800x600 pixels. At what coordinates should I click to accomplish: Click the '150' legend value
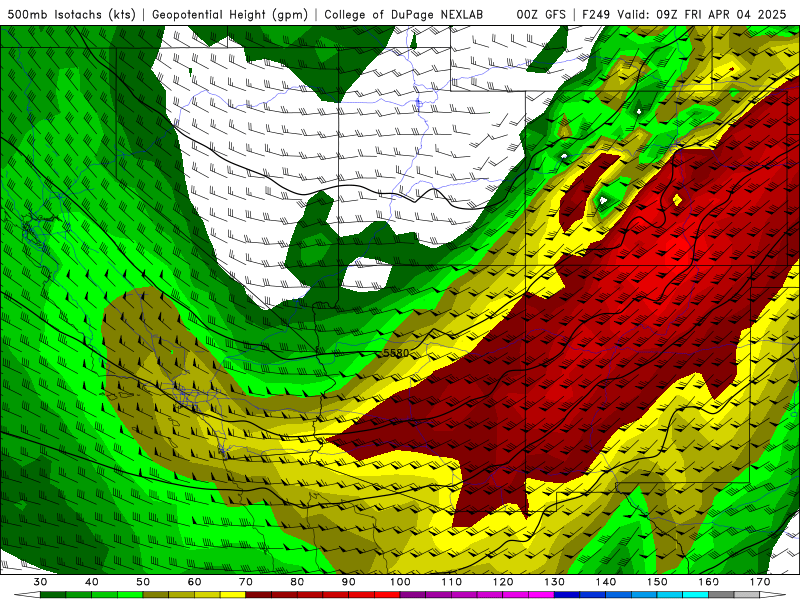[x=657, y=582]
